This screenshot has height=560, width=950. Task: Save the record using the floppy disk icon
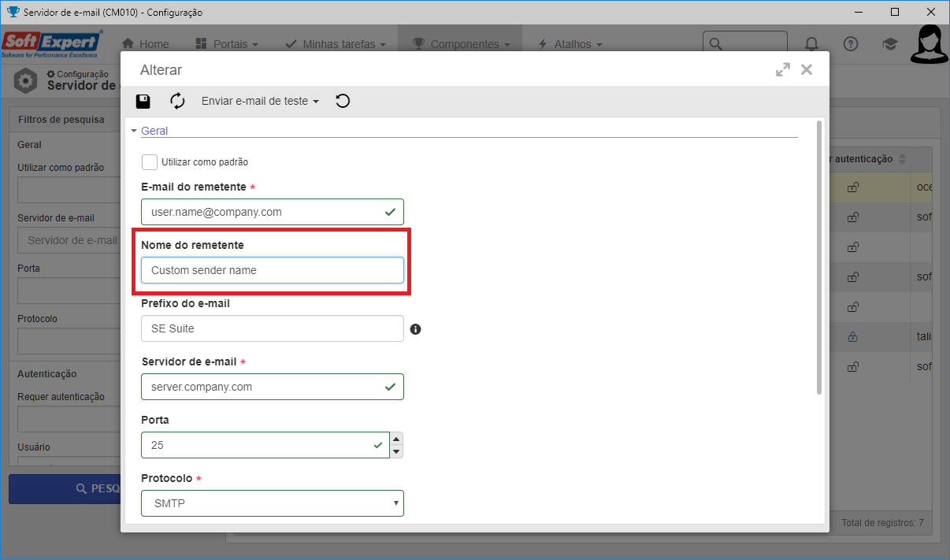[x=143, y=101]
